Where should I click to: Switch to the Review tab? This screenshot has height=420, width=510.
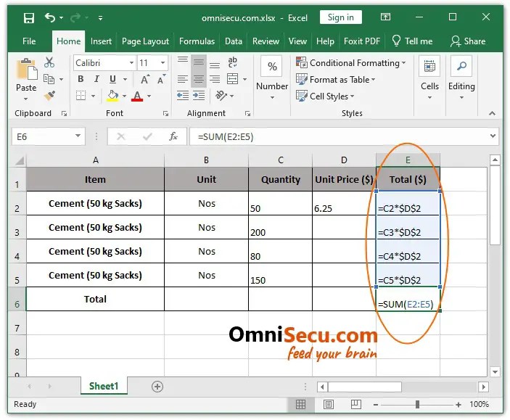266,41
